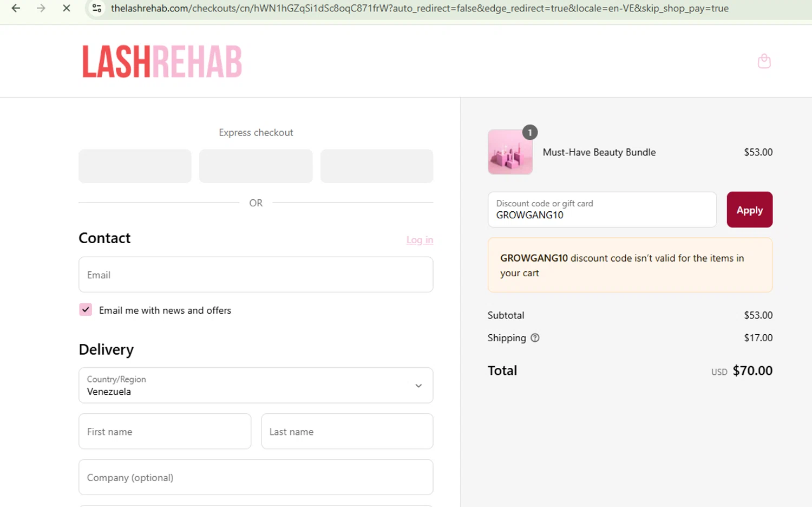Uncheck Email me with news and offers
This screenshot has width=812, height=507.
coord(86,310)
